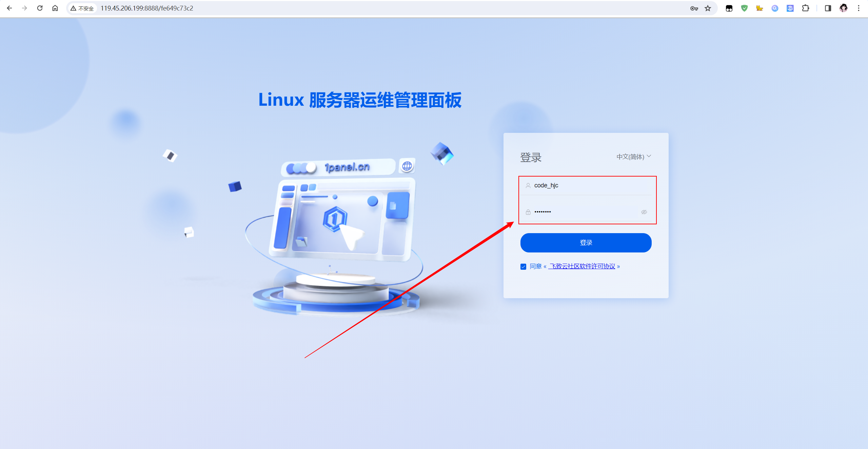
Task: Click into the password input field
Action: coord(586,212)
